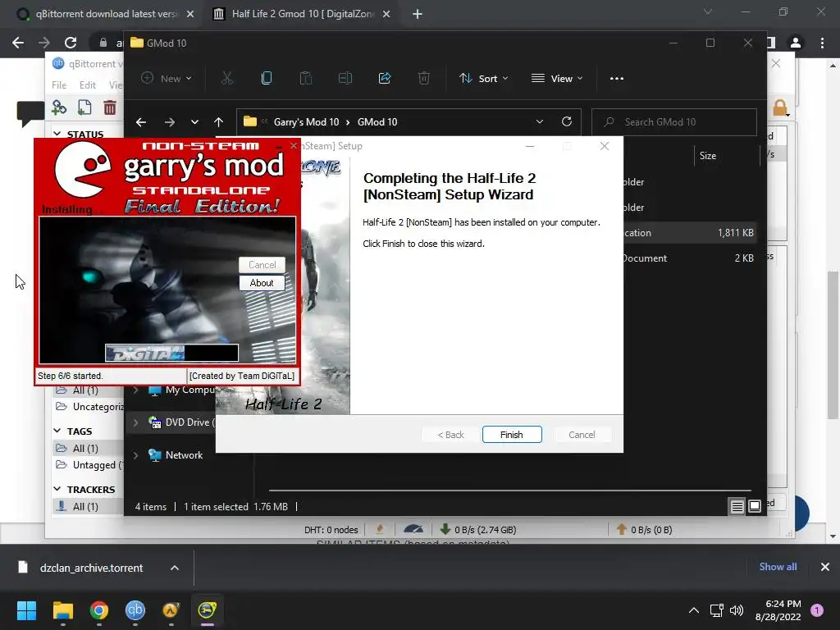Click download speed 0 B/s (2.74 GiB) status

coord(478,530)
